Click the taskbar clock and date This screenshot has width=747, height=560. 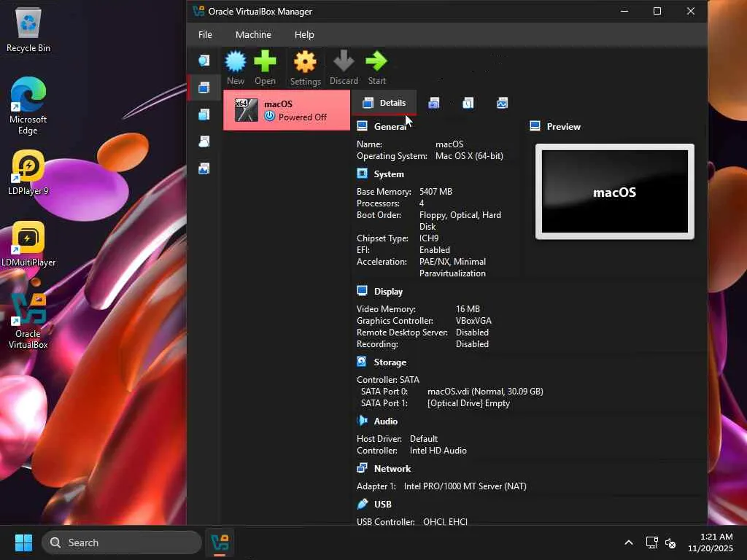point(711,542)
